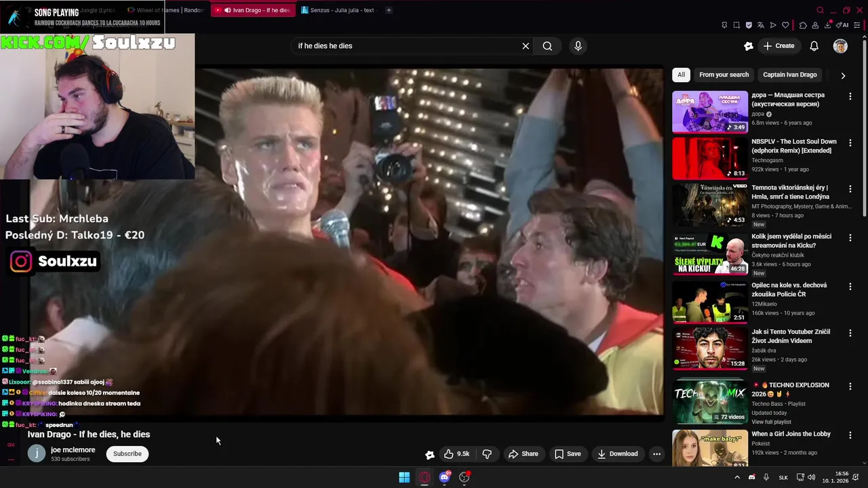Open Opera translate page icon
The height and width of the screenshot is (488, 868).
pos(761,25)
